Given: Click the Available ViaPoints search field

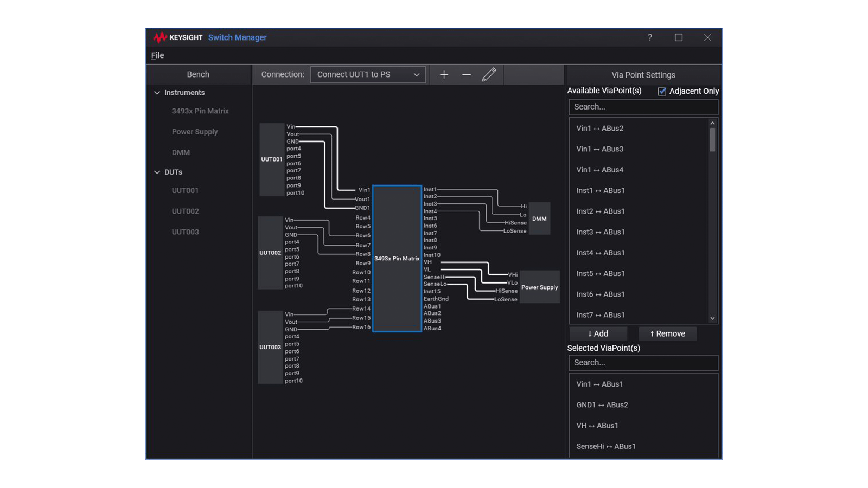Looking at the screenshot, I should pos(643,107).
